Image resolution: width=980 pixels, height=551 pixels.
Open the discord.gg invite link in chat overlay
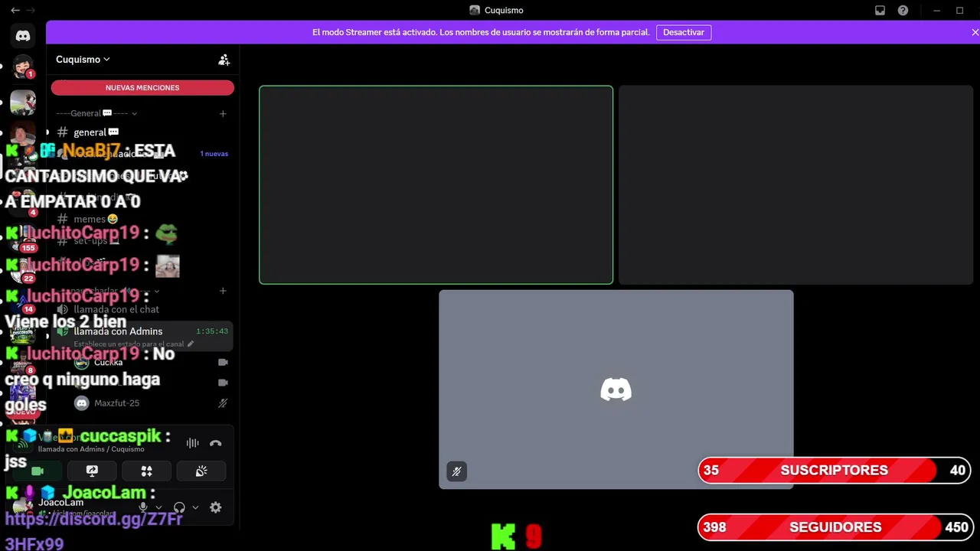(93, 531)
